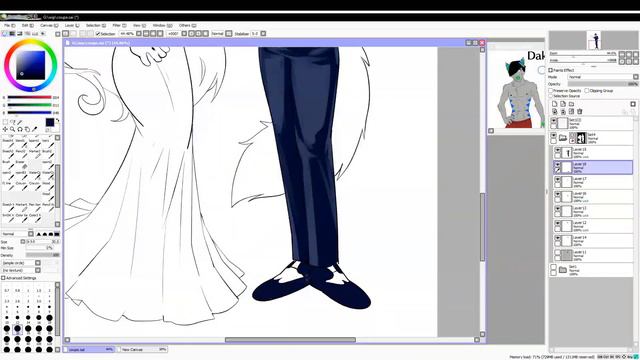Toggle the RGB slider panel icon
Viewport: 640px width, 360px height.
coord(12,33)
